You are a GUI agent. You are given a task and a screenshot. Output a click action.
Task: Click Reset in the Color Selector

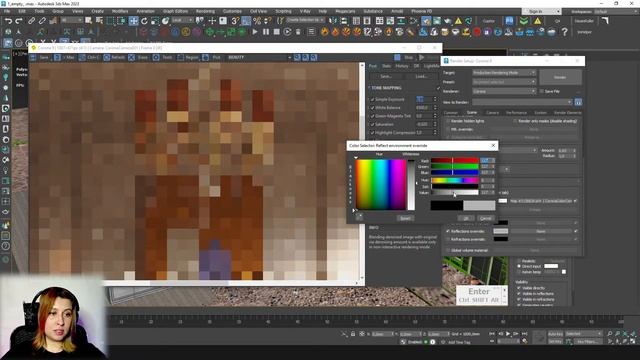[x=405, y=218]
